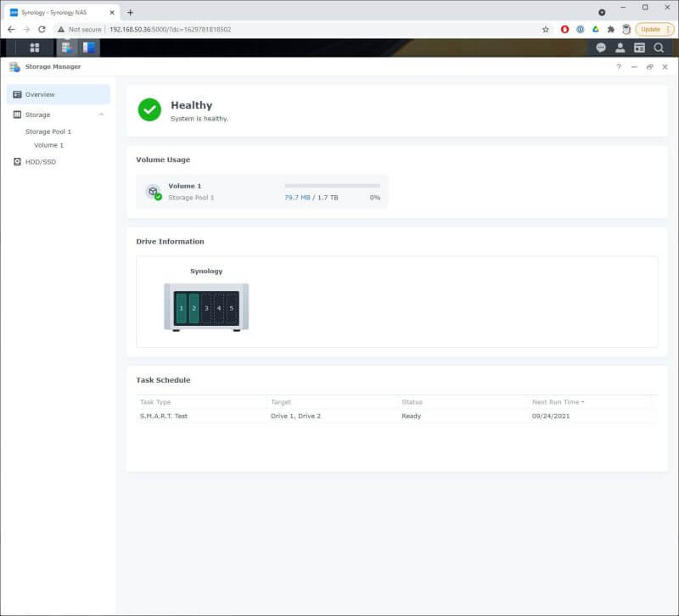Image resolution: width=679 pixels, height=616 pixels.
Task: Open the widgets panel icon
Action: [641, 48]
